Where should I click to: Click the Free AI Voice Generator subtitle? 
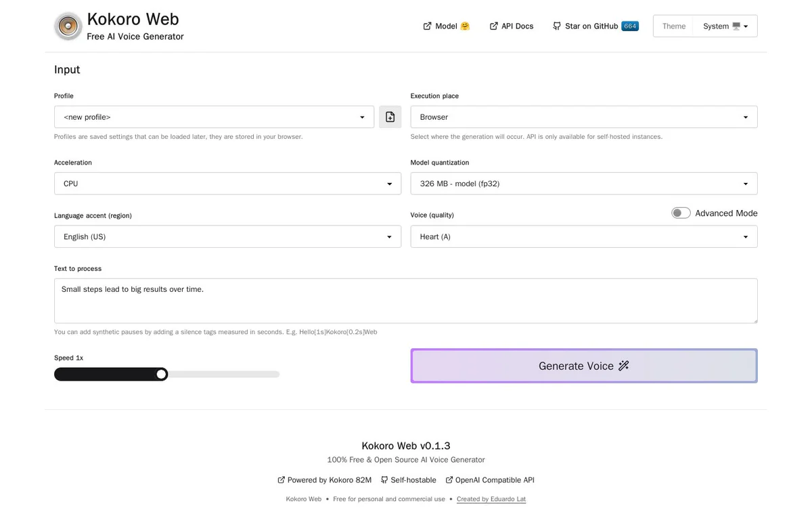[x=135, y=37]
